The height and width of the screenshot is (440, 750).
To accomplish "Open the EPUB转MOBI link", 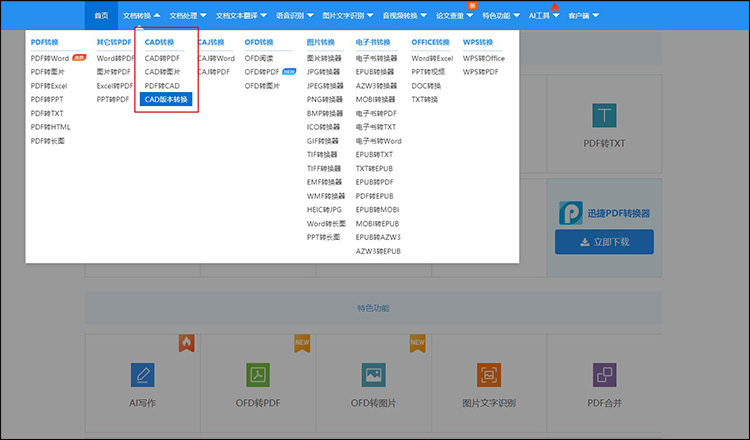I will [377, 209].
